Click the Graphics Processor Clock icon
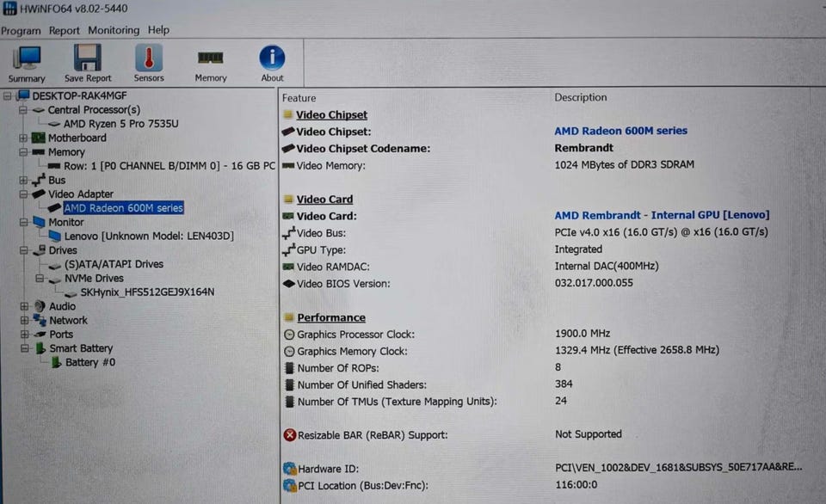826x504 pixels. (x=289, y=335)
